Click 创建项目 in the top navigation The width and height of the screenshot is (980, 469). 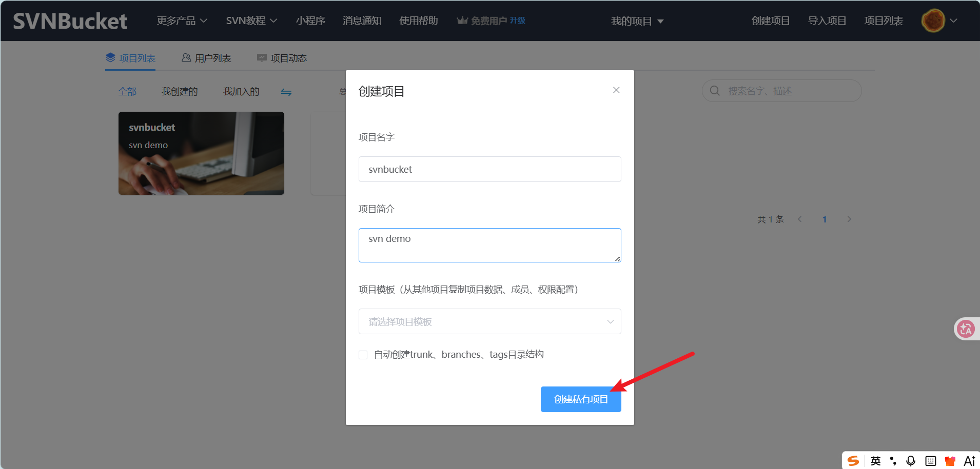[771, 21]
